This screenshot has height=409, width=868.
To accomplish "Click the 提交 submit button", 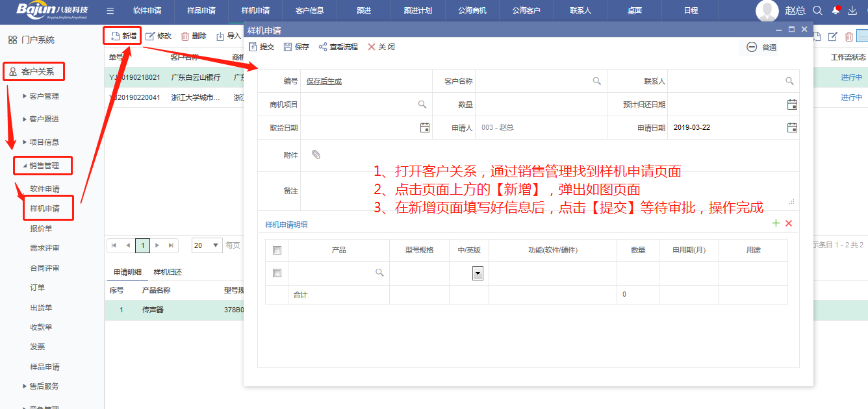I will [261, 47].
